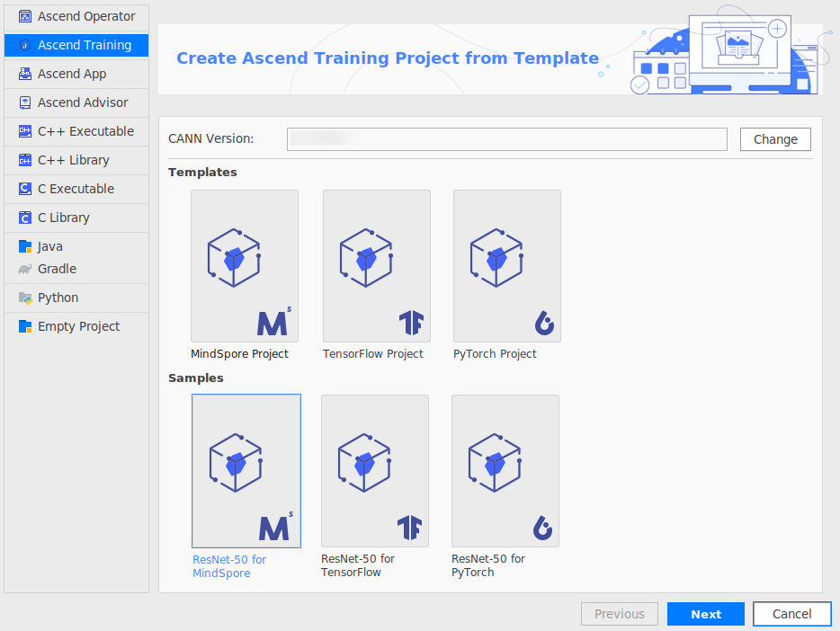Click the Ascend Advisor sidebar icon
The height and width of the screenshot is (631, 840).
(24, 102)
